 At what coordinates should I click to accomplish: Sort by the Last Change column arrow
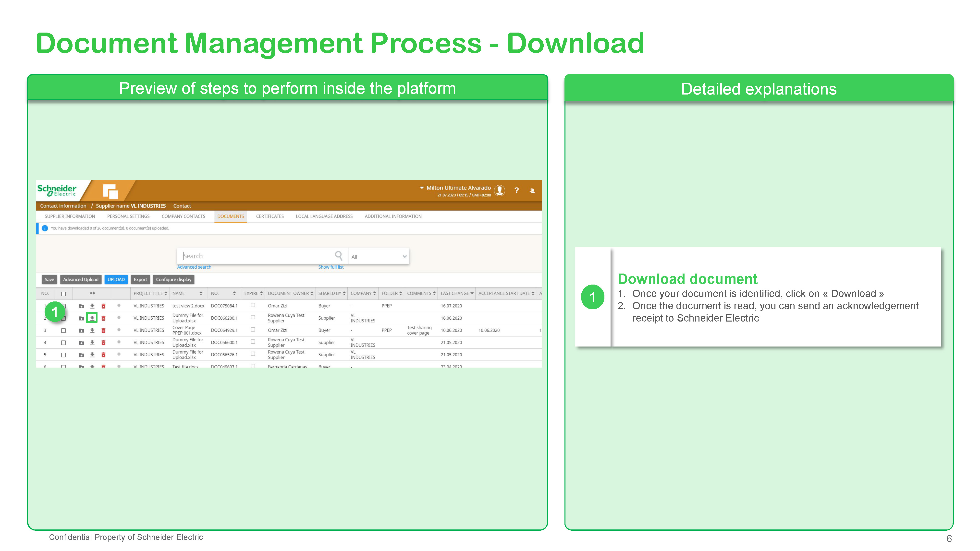click(472, 293)
